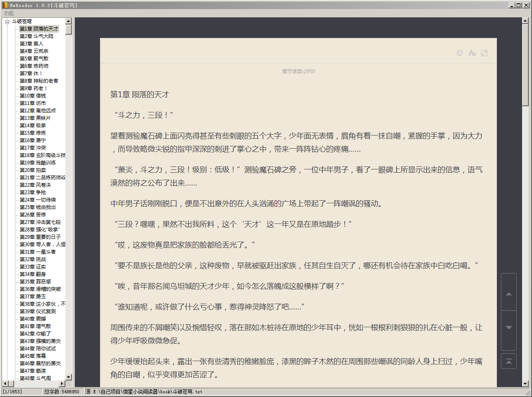This screenshot has height=397, width=532.
Task: Go to chapter 第32章 挑战
Action: coord(33,259)
